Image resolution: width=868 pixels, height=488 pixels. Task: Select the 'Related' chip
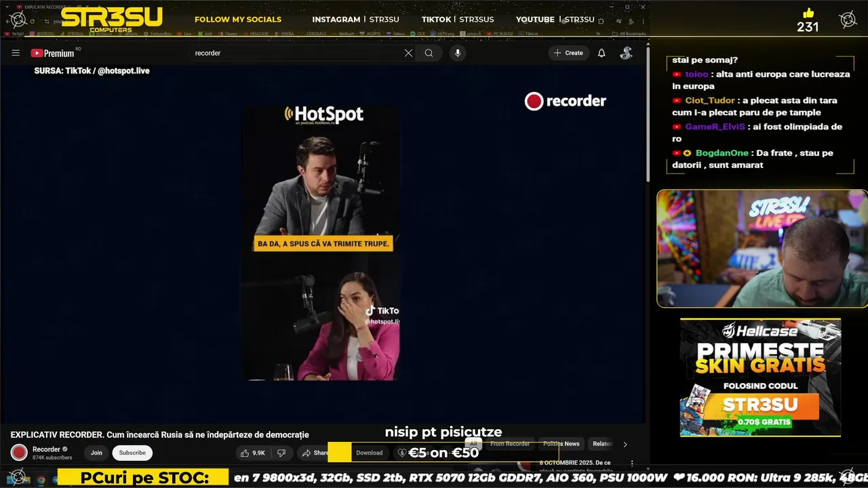[x=602, y=444]
